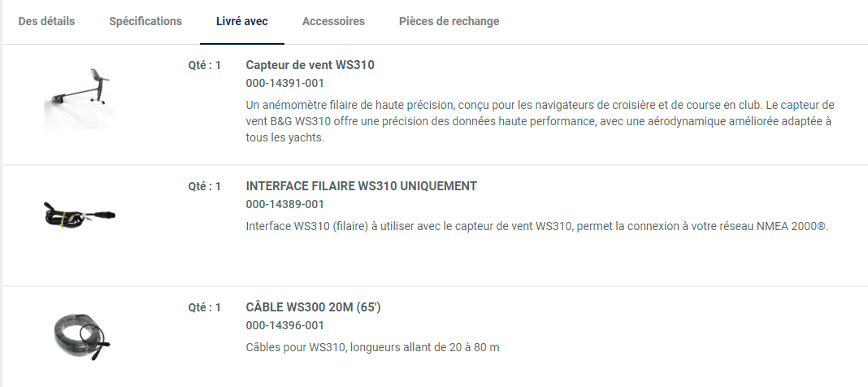Screen dimensions: 868x387
Task: Click the wind sensor anemometer description
Action: point(540,121)
